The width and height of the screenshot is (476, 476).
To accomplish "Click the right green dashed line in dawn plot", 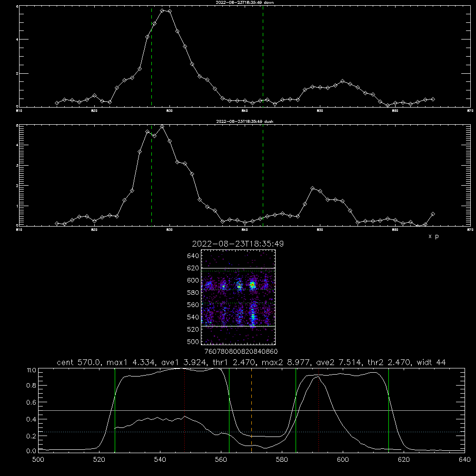I will 263,57.
